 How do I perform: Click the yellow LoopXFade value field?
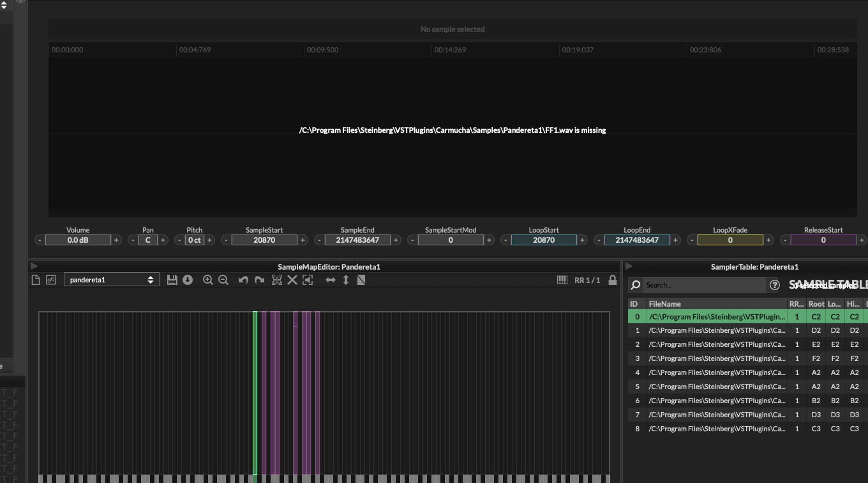(x=730, y=240)
